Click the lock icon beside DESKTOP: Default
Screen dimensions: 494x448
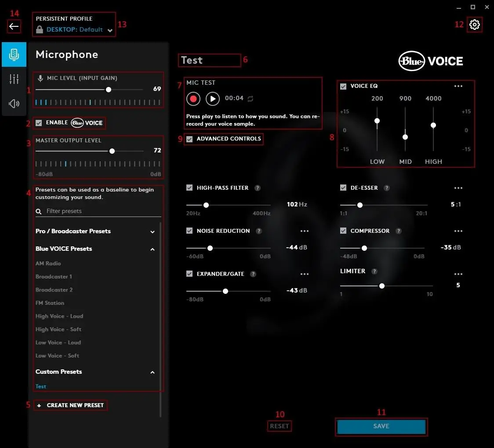click(x=40, y=29)
